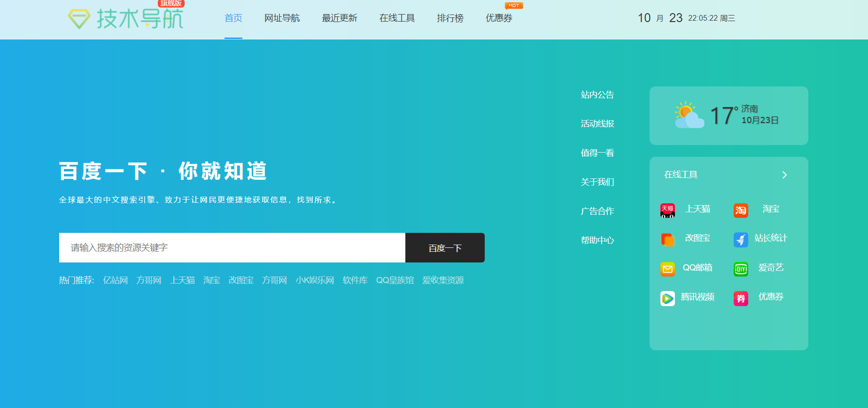868x408 pixels.
Task: Open the 亿站网 recommended link
Action: pyautogui.click(x=115, y=280)
